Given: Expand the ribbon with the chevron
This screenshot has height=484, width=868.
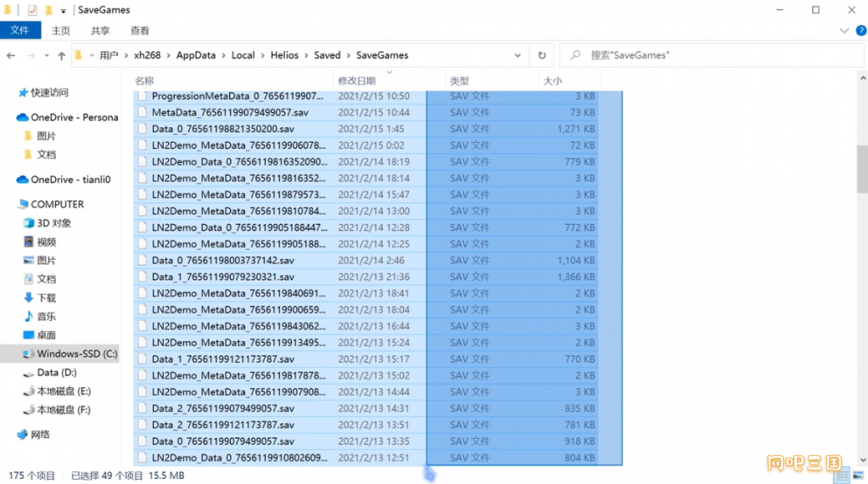Looking at the screenshot, I should [843, 31].
